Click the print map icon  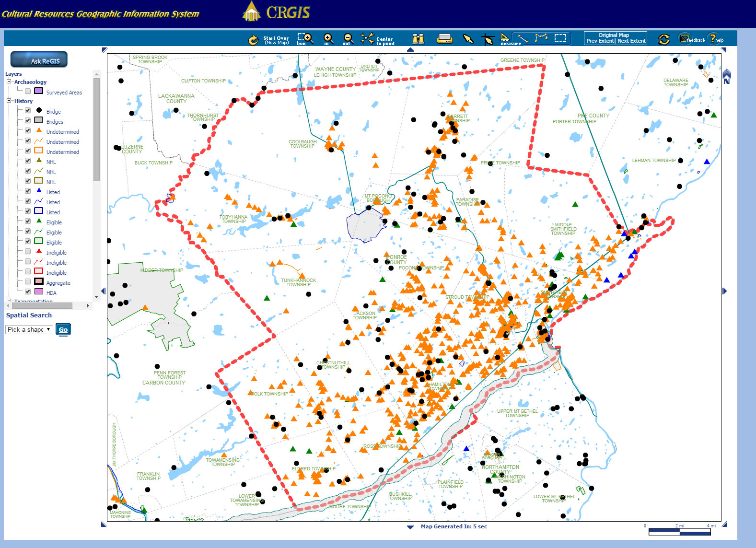(x=445, y=39)
